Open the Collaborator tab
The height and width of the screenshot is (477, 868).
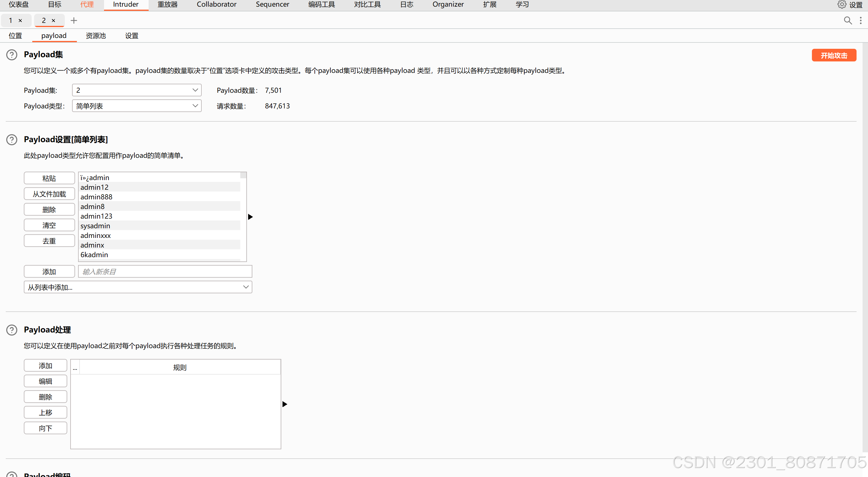[x=216, y=5]
